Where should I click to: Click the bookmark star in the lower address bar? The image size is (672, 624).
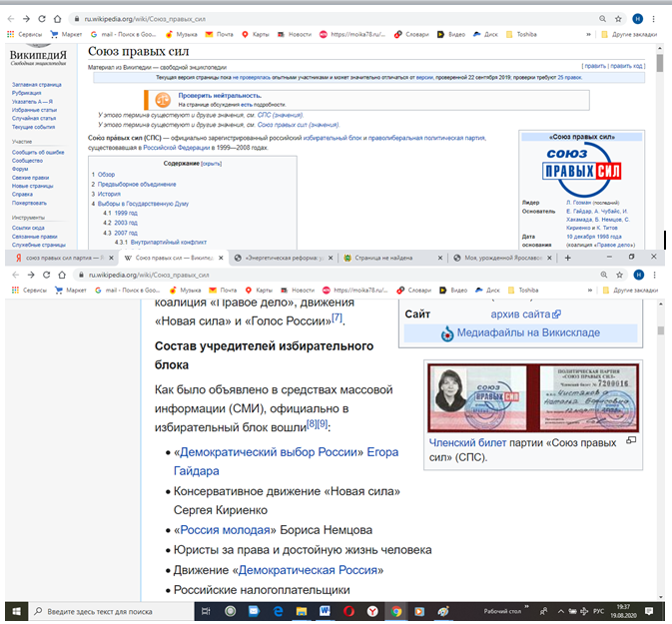(x=619, y=275)
